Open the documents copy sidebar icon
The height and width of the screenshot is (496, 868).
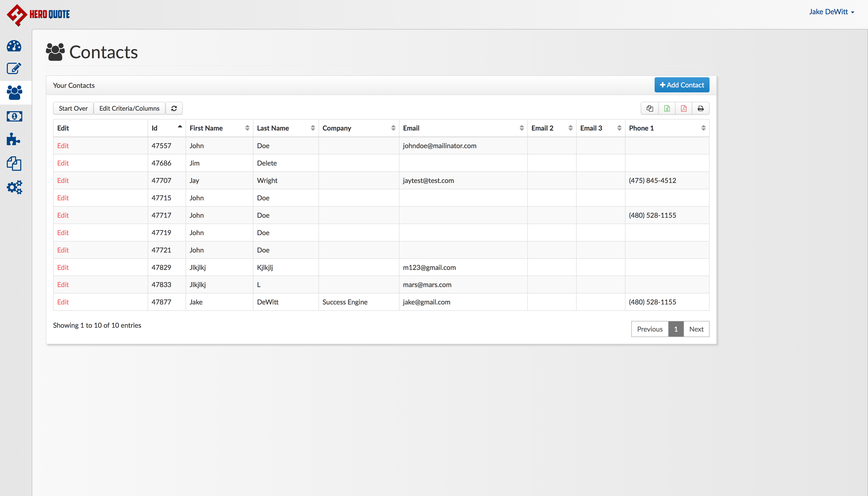(x=14, y=164)
